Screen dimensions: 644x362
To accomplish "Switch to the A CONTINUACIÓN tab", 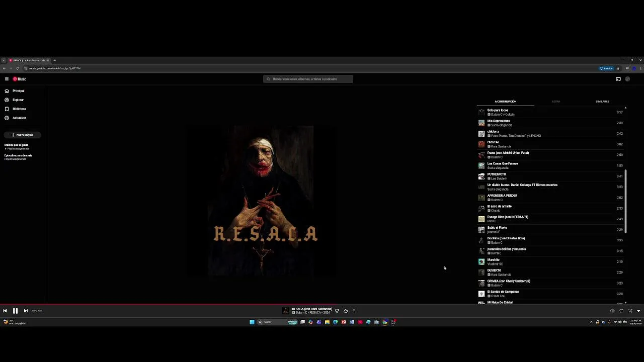I will pos(506,102).
